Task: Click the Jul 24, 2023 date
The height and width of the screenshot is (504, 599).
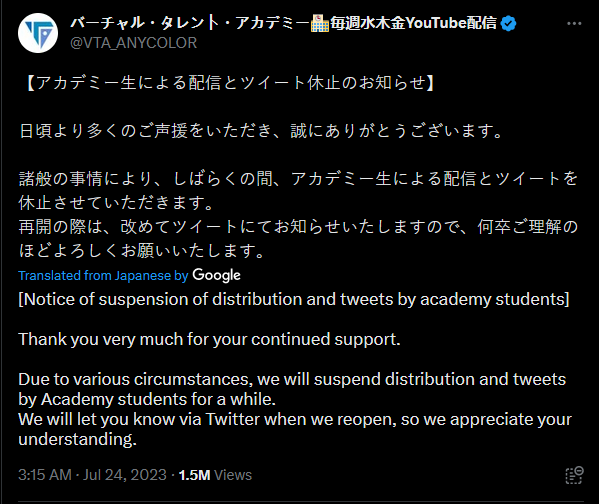Action: click(125, 475)
